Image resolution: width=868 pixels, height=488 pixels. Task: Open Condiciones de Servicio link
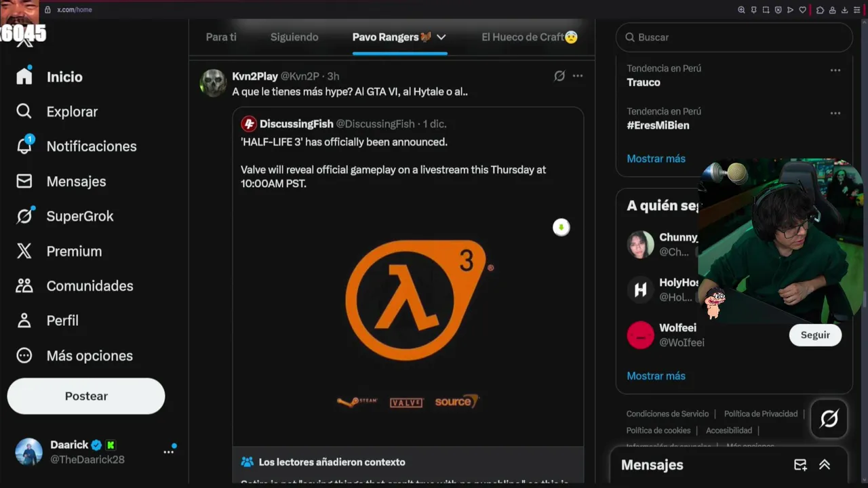click(x=667, y=413)
